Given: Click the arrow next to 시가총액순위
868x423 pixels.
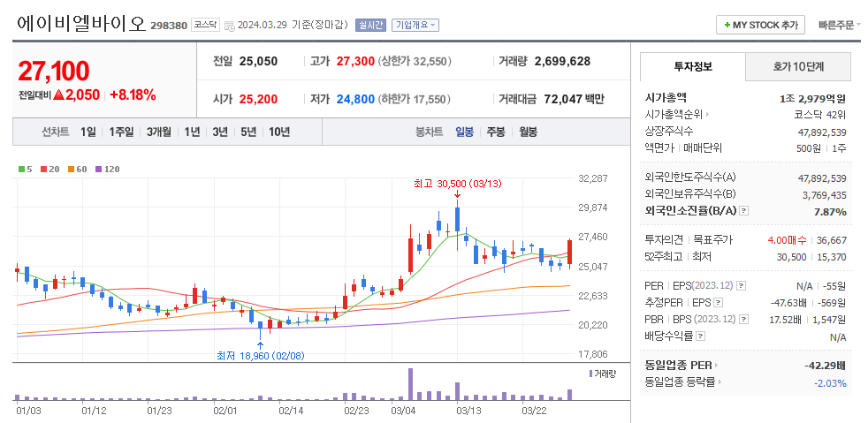Looking at the screenshot, I should [x=707, y=115].
